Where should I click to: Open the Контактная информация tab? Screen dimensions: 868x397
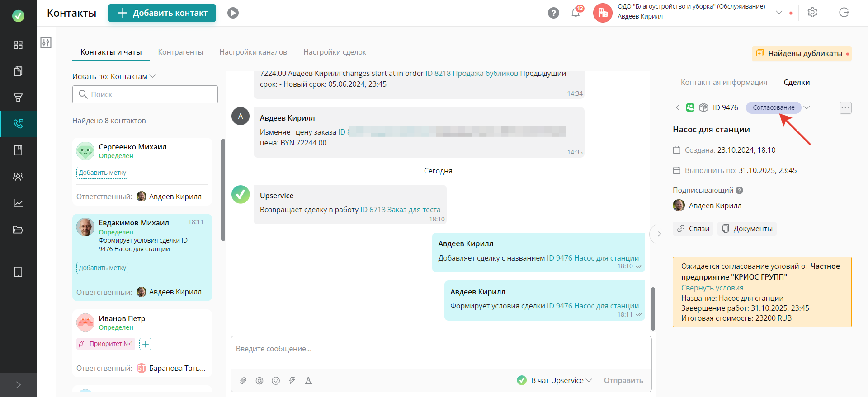[x=724, y=82]
